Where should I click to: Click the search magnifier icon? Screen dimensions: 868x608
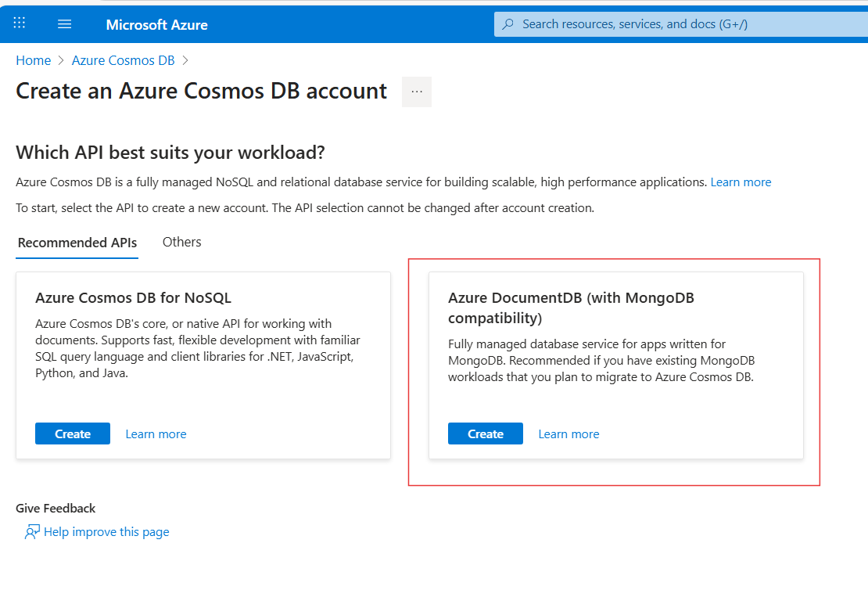508,24
